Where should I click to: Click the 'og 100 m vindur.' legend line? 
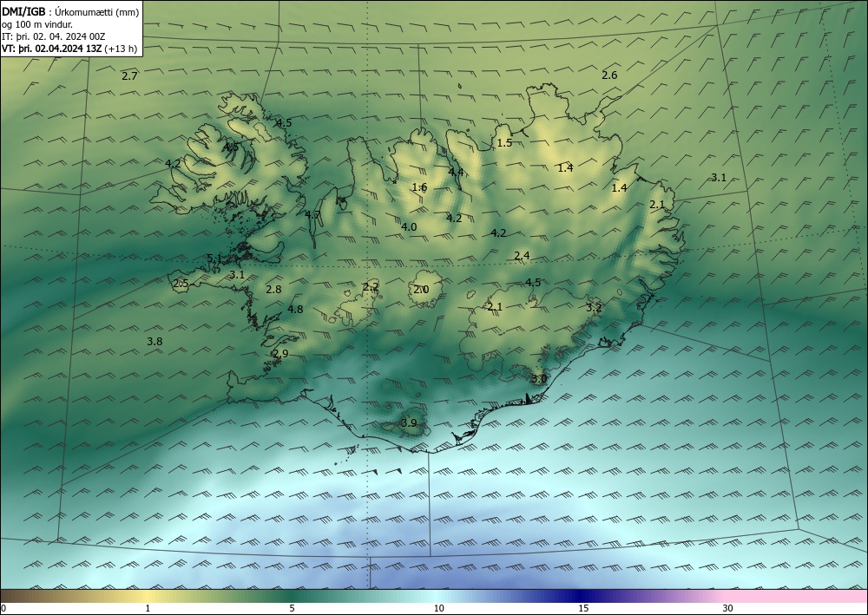37,24
